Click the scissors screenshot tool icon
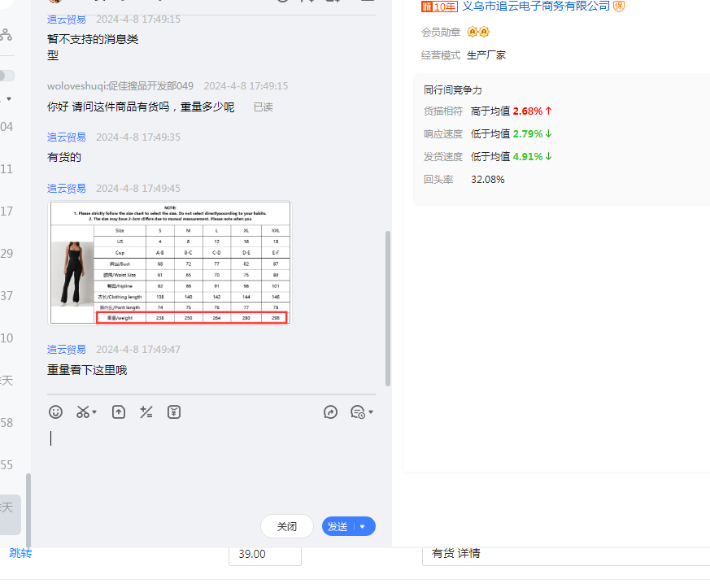710x588 pixels. [x=82, y=412]
